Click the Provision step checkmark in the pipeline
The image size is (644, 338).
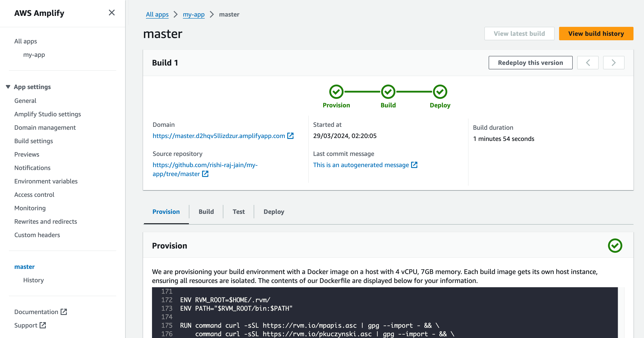(x=336, y=92)
